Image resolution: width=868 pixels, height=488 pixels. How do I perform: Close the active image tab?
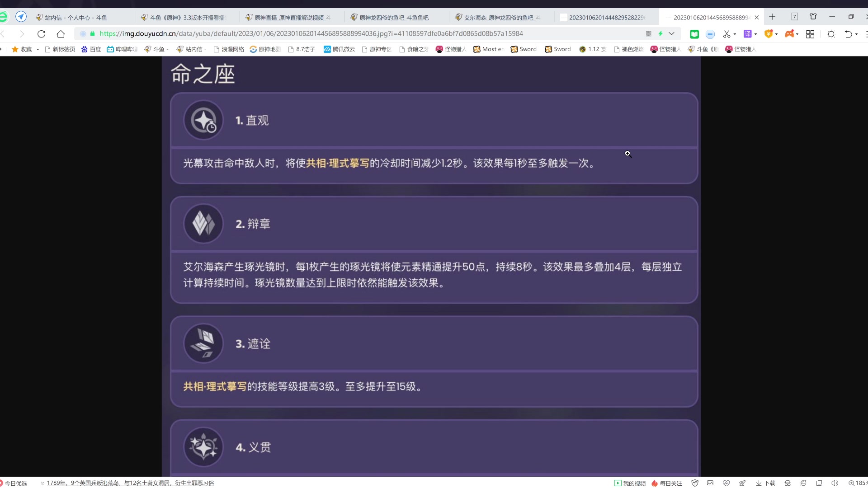pyautogui.click(x=757, y=18)
